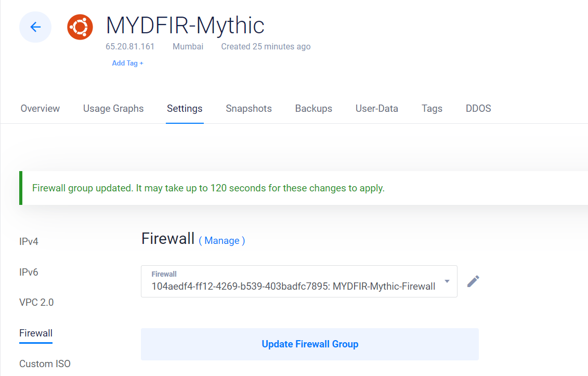
Task: Click the back arrow icon
Action: (35, 27)
